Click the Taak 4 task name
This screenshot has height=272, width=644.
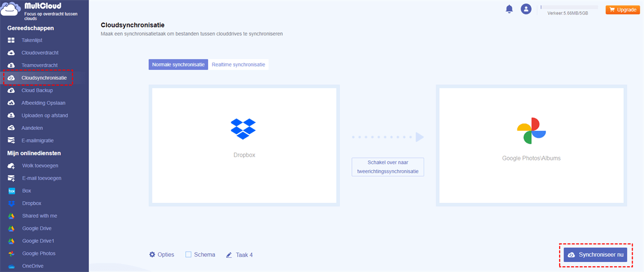pyautogui.click(x=244, y=255)
